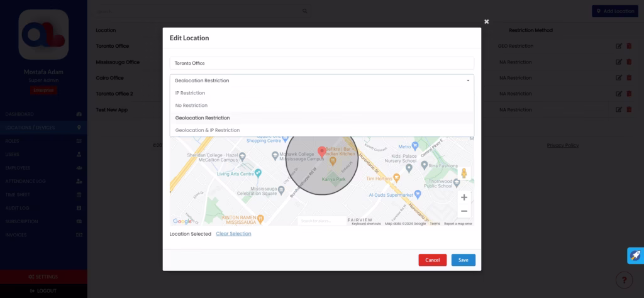Click the location name input field
The width and height of the screenshot is (644, 298).
(321, 63)
